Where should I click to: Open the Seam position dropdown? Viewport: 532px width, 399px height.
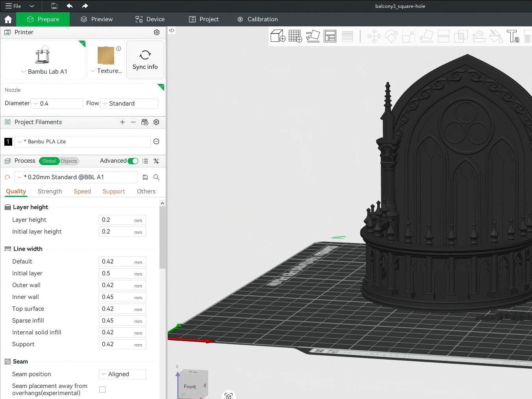[122, 374]
